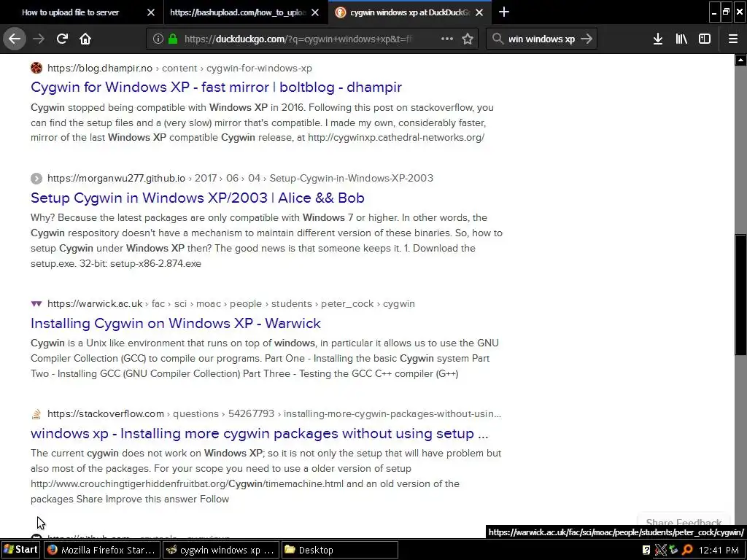The image size is (747, 560).
Task: Open 'Installing Cygwin on Windows XP - Warwick' result
Action: (176, 323)
